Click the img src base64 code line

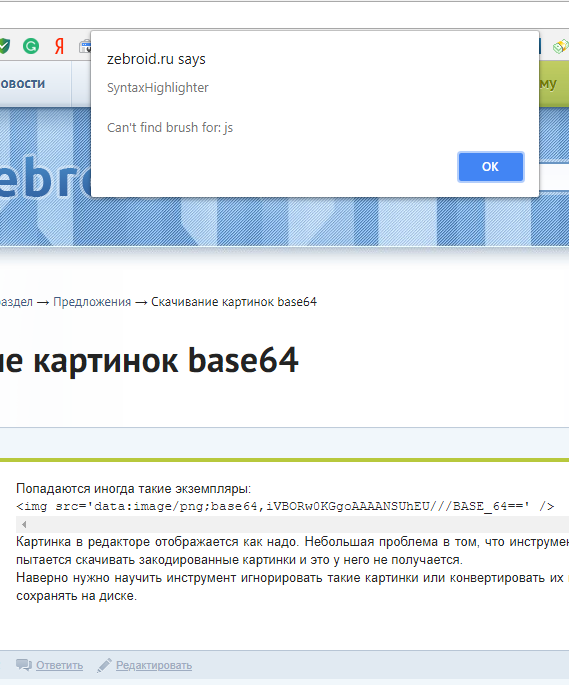pos(285,506)
